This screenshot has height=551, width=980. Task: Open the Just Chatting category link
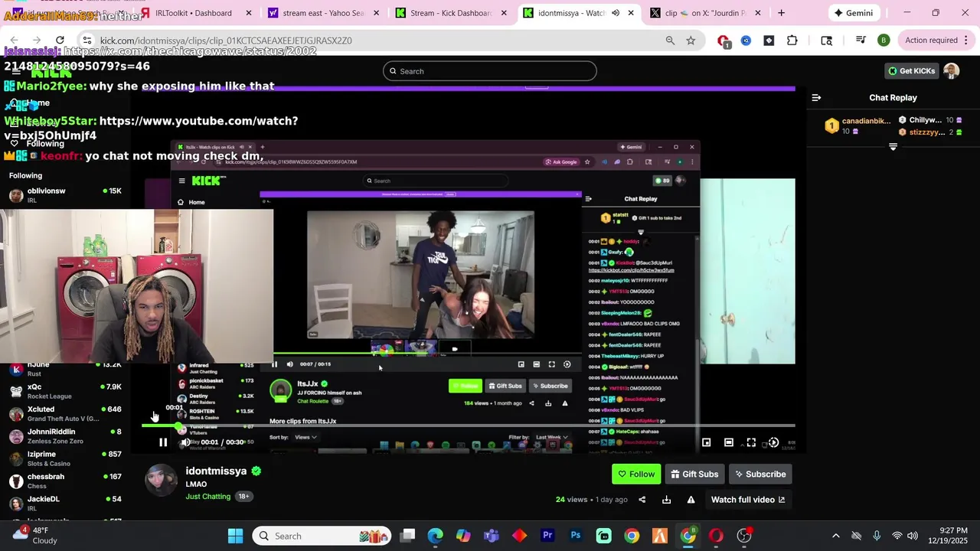[x=208, y=497]
